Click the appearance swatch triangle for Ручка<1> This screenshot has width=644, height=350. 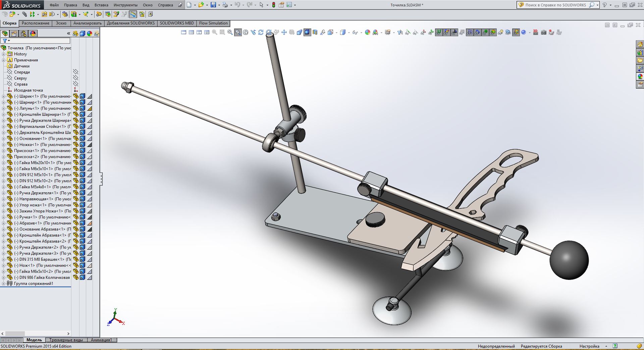[90, 217]
